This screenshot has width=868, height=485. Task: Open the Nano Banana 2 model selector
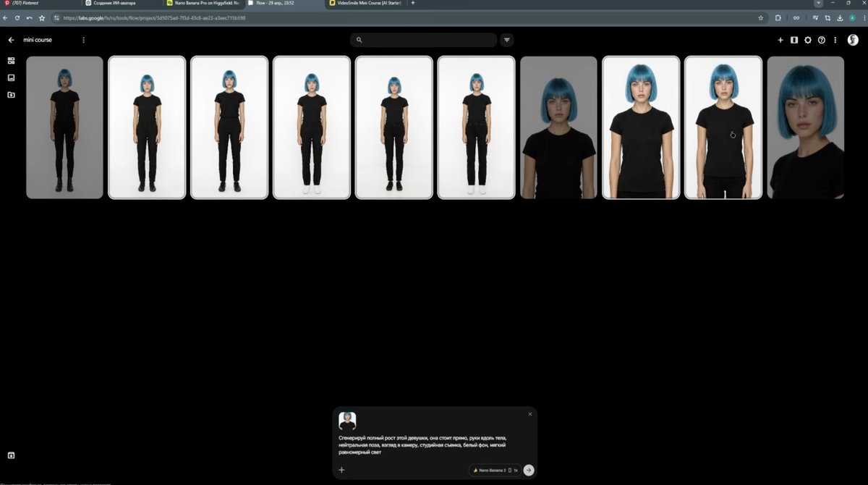[495, 470]
